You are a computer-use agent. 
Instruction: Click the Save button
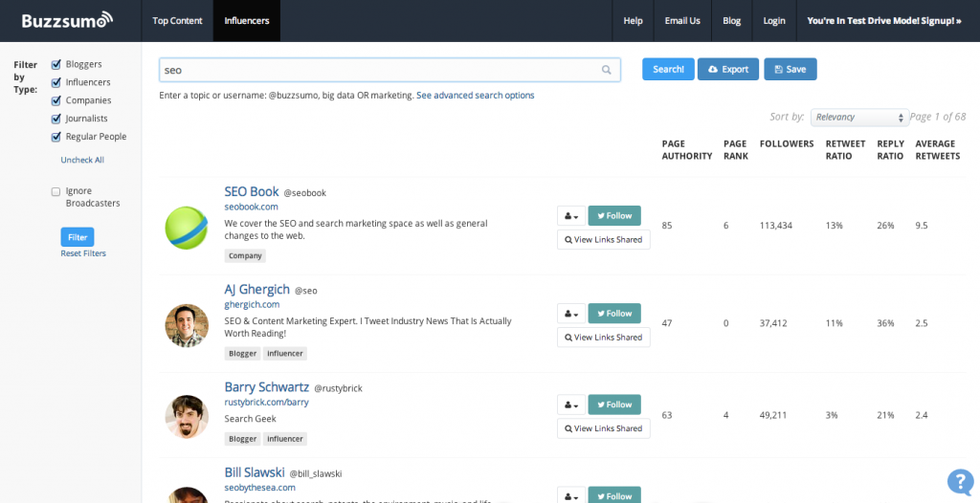[790, 70]
